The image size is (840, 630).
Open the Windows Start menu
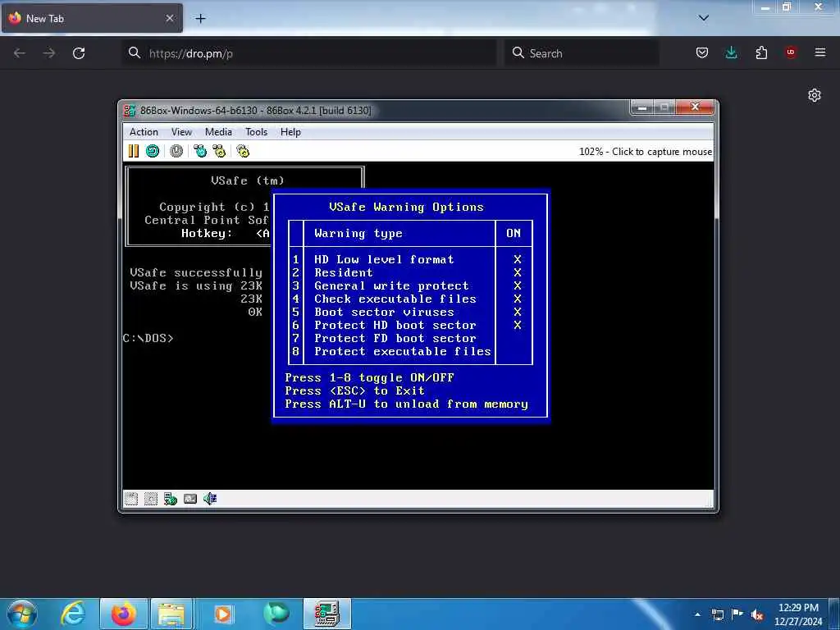click(x=22, y=614)
